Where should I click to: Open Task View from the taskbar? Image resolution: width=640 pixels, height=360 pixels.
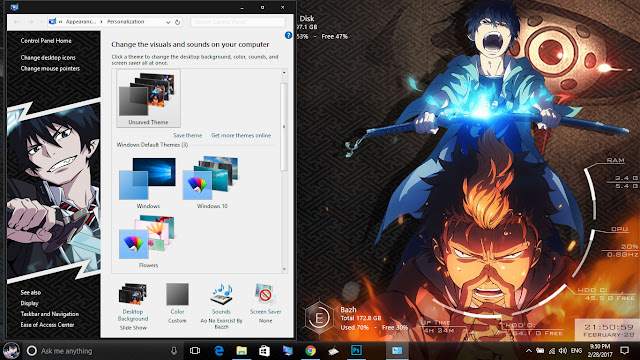point(195,351)
